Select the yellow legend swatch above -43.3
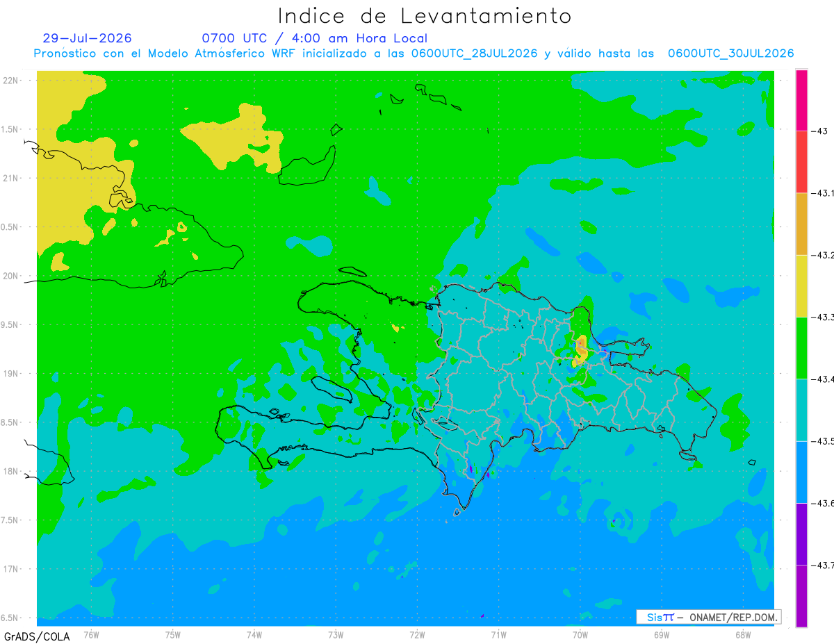Screen dimensions: 834x644 pyautogui.click(x=801, y=286)
